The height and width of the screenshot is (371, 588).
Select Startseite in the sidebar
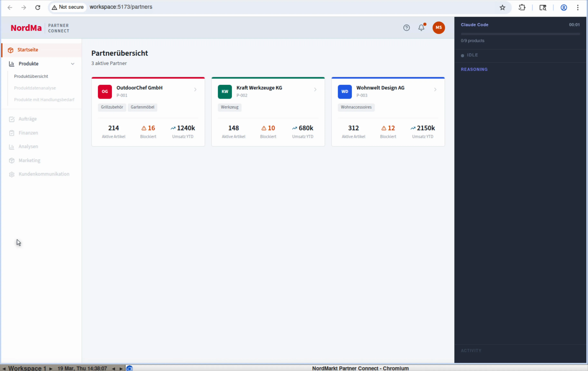(42, 50)
